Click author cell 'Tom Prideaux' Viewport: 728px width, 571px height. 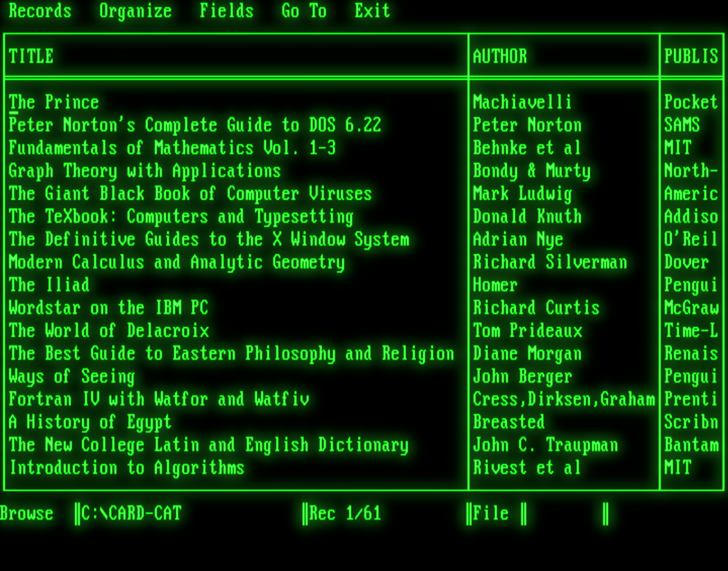[x=527, y=331]
